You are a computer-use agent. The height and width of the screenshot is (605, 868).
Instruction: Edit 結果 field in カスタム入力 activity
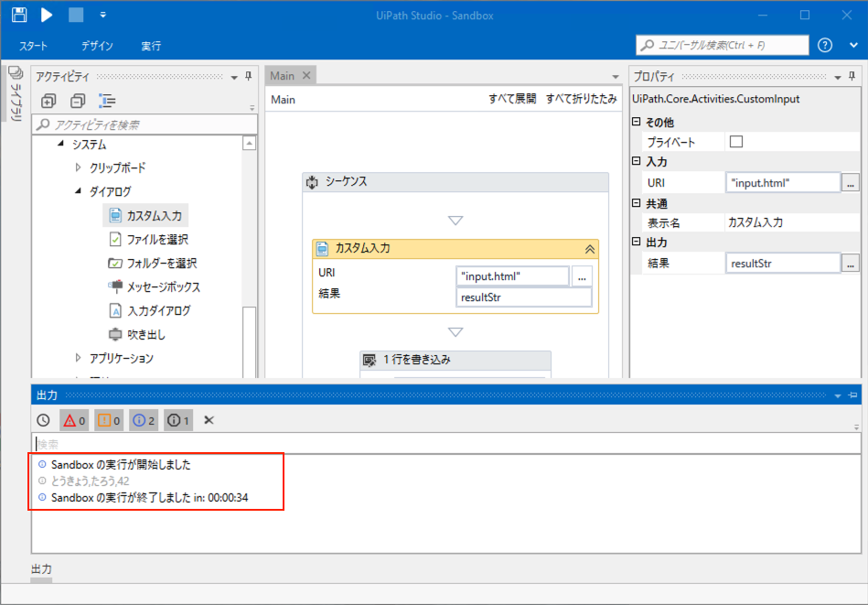pos(524,297)
